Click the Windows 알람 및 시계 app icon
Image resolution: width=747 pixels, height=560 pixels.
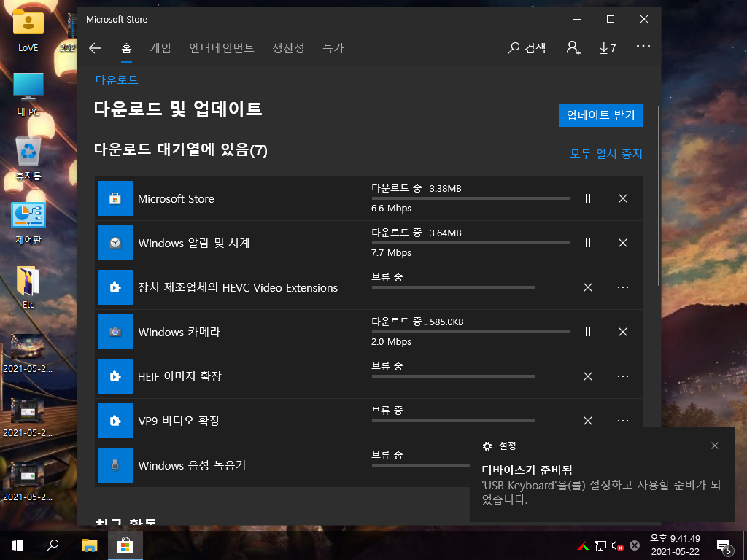(115, 243)
